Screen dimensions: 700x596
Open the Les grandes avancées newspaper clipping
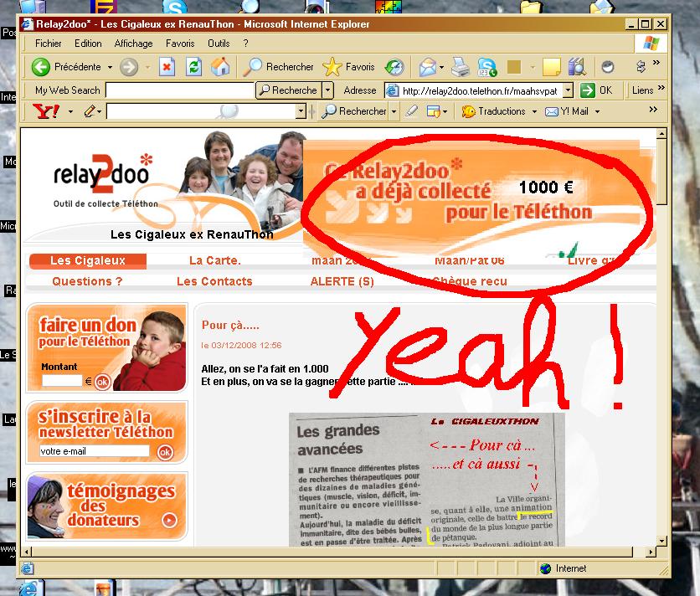427,480
